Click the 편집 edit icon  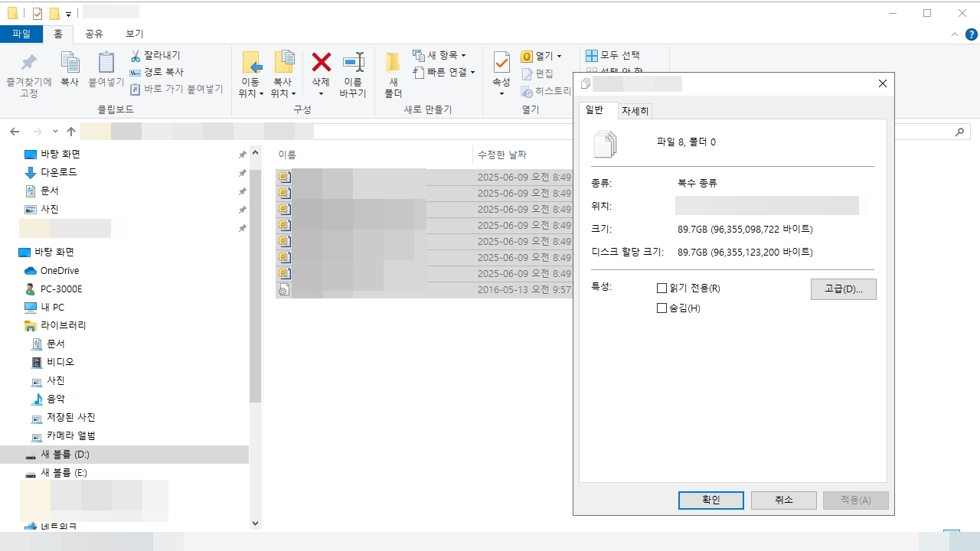click(537, 73)
